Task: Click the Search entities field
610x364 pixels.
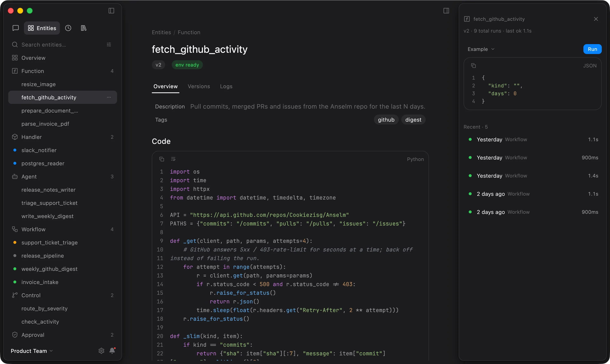Action: click(x=58, y=45)
